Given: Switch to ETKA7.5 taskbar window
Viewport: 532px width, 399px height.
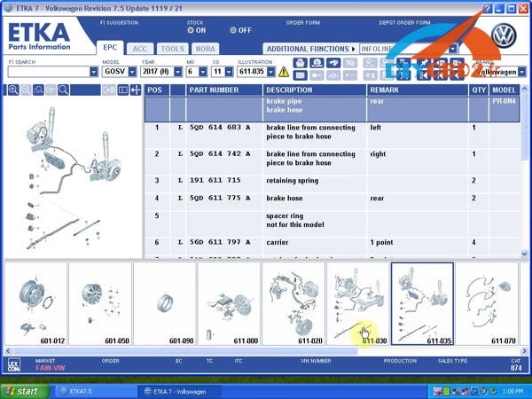Looking at the screenshot, I should 95,392.
